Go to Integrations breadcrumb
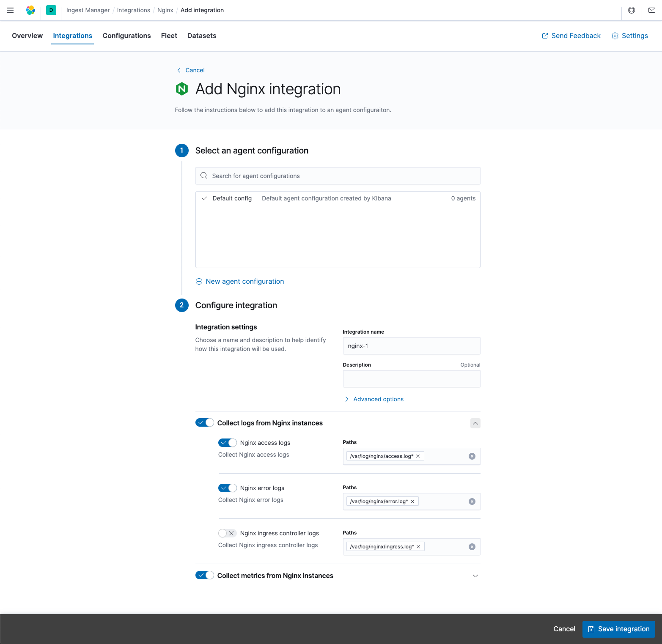 point(134,10)
